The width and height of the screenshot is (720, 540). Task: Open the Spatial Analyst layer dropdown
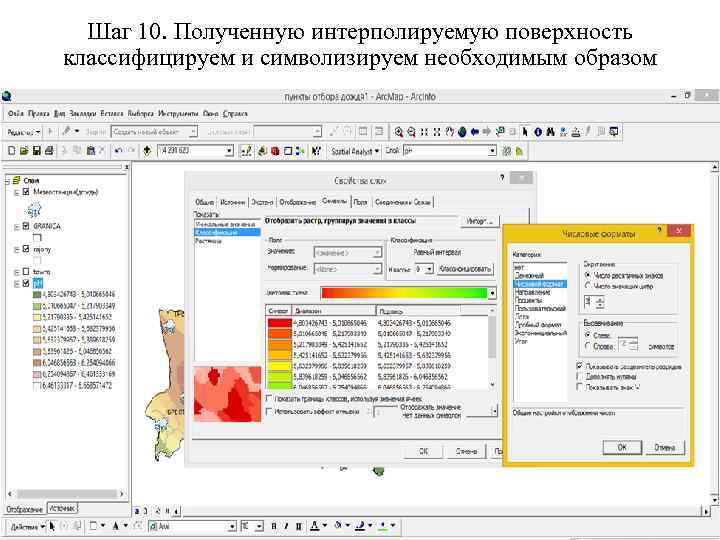click(x=493, y=151)
